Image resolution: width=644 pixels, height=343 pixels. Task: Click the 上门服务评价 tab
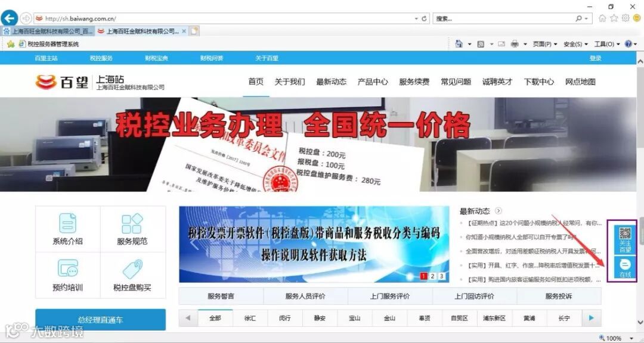coord(390,296)
